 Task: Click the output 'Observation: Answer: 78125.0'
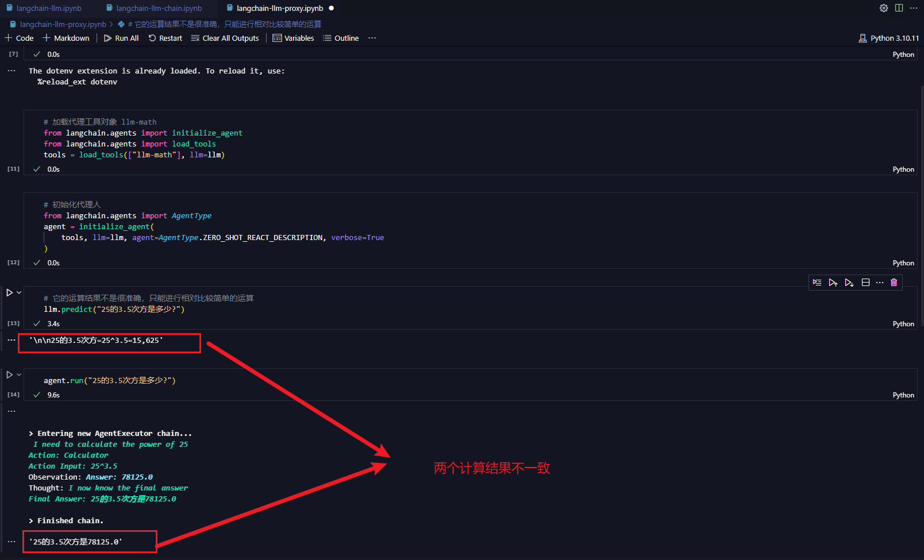point(91,477)
